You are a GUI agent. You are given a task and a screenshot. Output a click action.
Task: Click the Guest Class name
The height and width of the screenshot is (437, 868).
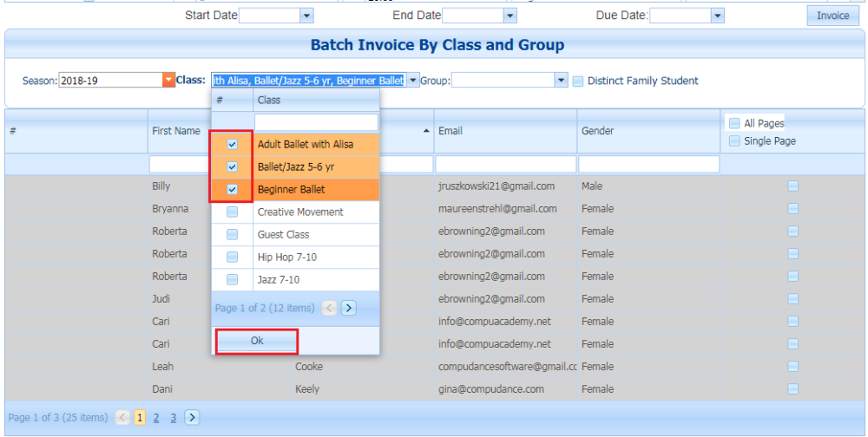tap(283, 235)
